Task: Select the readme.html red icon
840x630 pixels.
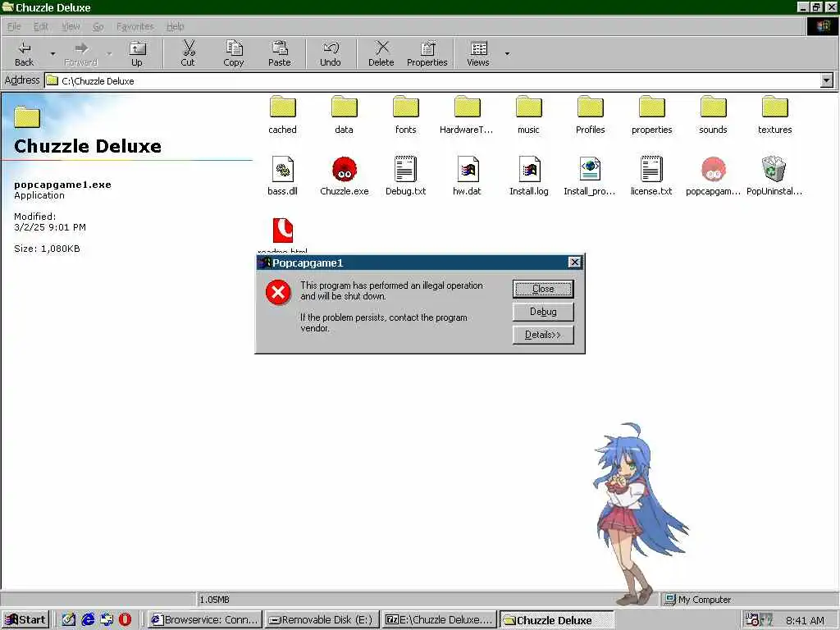Action: coord(282,231)
